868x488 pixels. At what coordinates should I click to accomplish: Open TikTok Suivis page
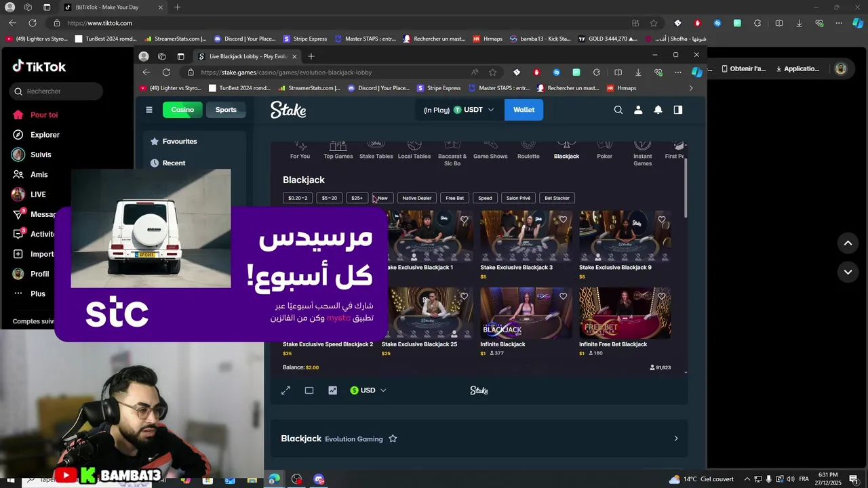point(33,155)
